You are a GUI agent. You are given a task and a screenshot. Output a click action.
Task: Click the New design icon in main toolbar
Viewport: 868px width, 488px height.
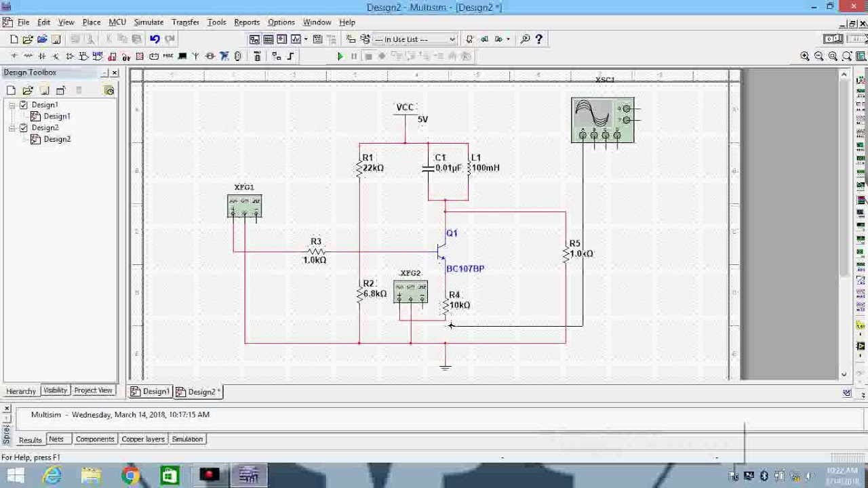coord(14,39)
